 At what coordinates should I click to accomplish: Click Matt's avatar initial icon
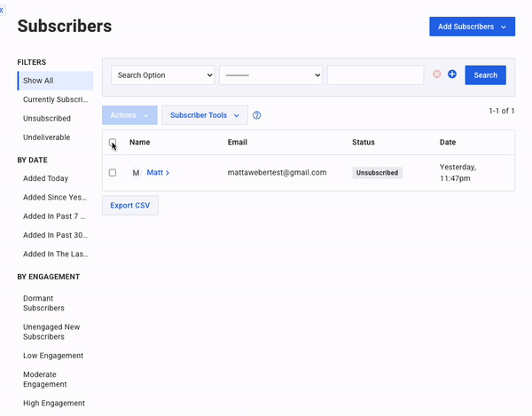tap(136, 173)
